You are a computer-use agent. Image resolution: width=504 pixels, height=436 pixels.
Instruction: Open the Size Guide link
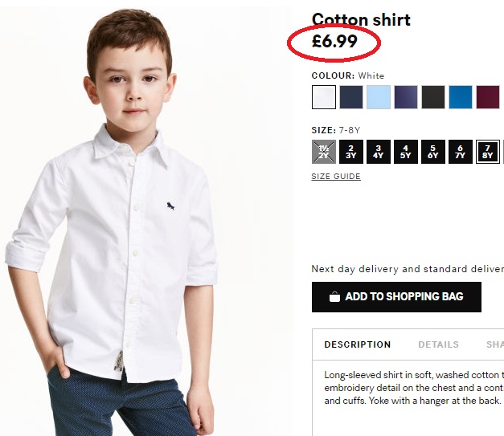(336, 177)
